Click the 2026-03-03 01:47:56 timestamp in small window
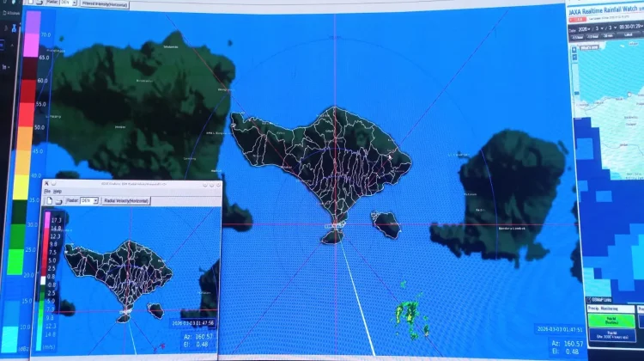The image size is (644, 361). point(193,323)
